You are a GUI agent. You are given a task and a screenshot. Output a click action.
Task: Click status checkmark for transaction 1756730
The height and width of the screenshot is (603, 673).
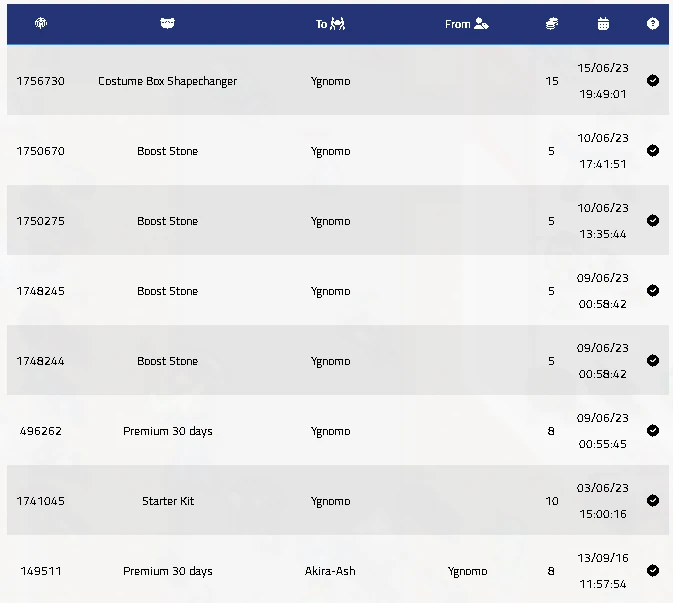(653, 81)
